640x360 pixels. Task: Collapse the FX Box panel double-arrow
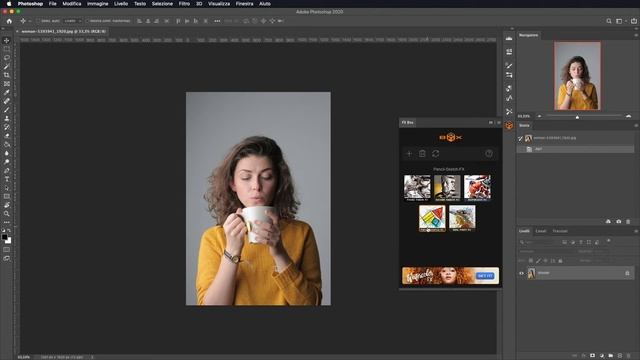491,122
